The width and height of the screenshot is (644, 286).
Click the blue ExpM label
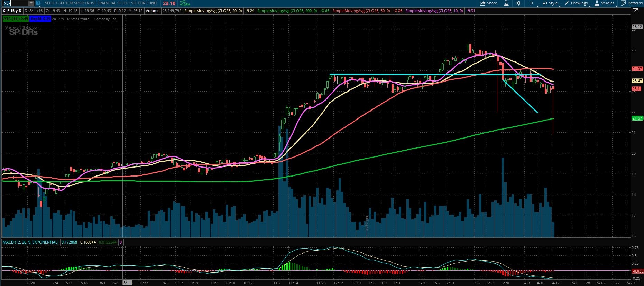click(x=40, y=19)
